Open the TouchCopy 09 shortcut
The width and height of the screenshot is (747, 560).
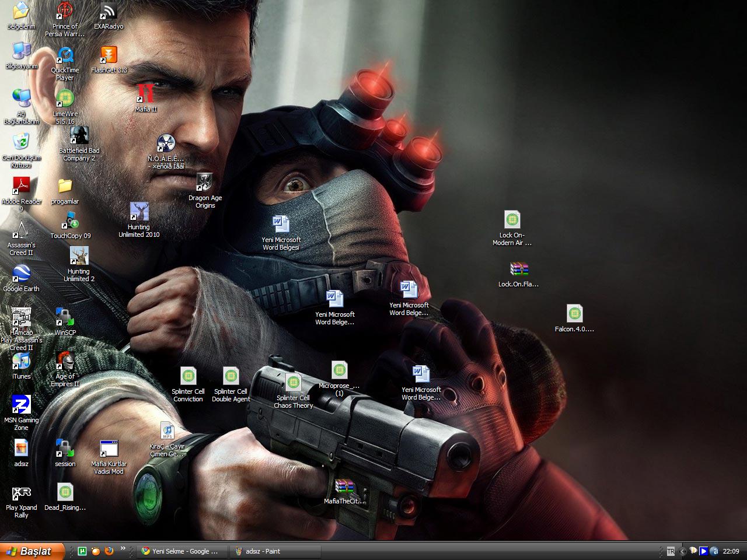[x=70, y=220]
